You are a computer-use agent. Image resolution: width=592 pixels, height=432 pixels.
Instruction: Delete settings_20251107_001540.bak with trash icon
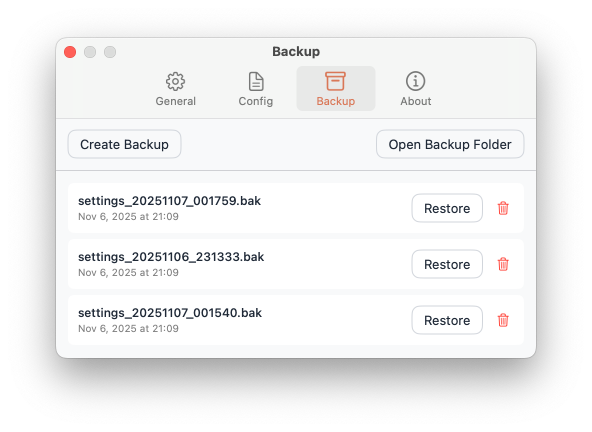tap(503, 320)
